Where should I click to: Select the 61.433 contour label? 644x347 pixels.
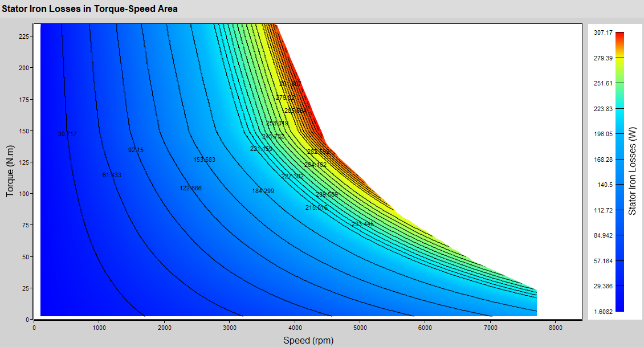(x=112, y=175)
